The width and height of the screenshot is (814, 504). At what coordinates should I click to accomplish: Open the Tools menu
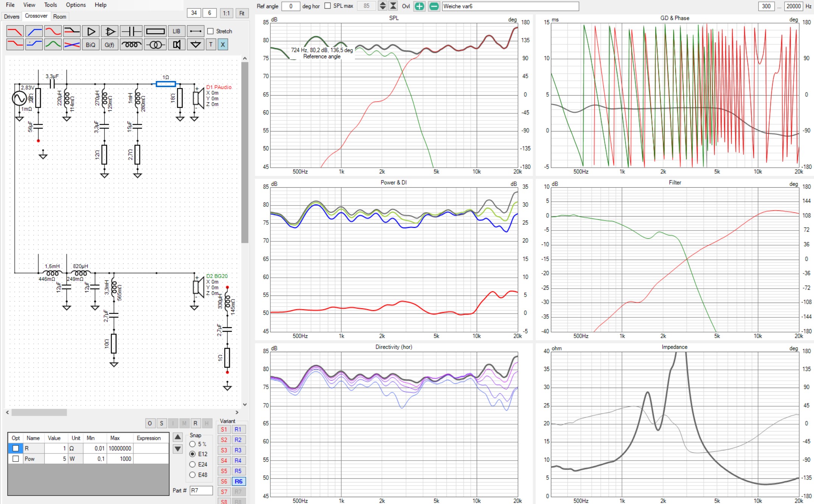tap(50, 5)
